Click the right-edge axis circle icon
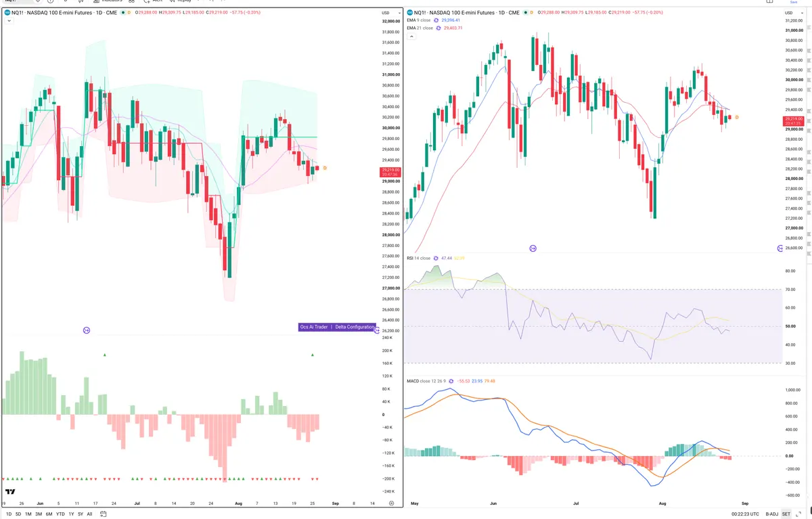 coord(781,249)
